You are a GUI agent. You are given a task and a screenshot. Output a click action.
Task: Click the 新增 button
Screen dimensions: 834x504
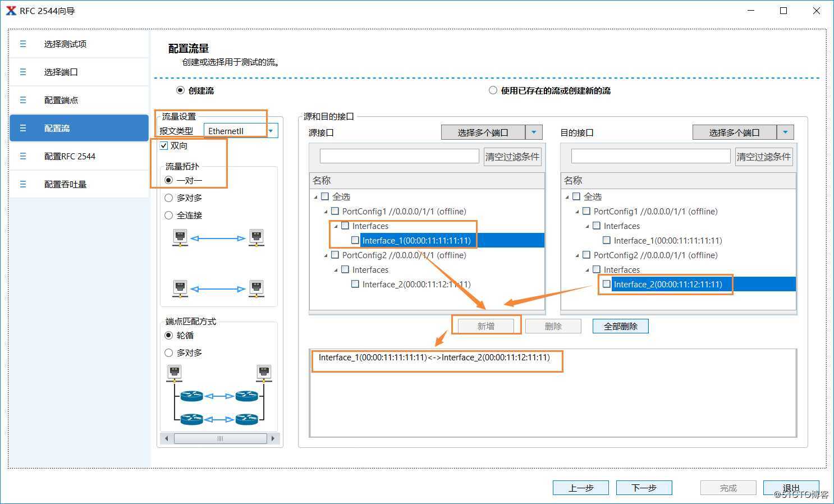[x=486, y=326]
